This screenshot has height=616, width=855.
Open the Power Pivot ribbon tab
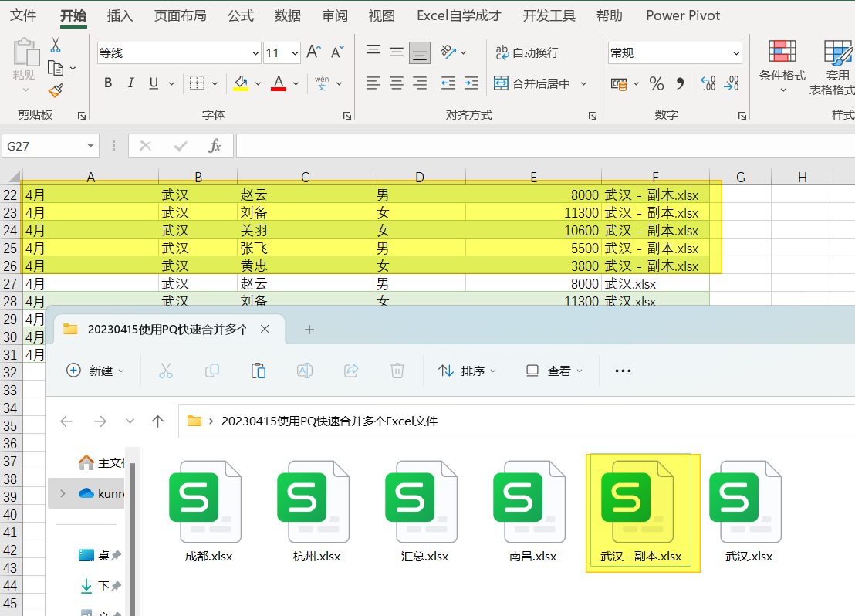coord(683,15)
